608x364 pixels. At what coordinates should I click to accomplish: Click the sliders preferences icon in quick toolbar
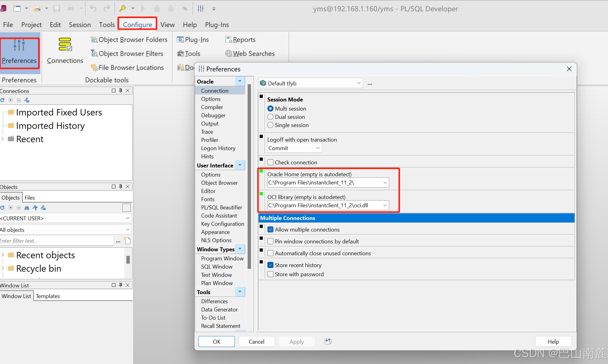pyautogui.click(x=201, y=9)
